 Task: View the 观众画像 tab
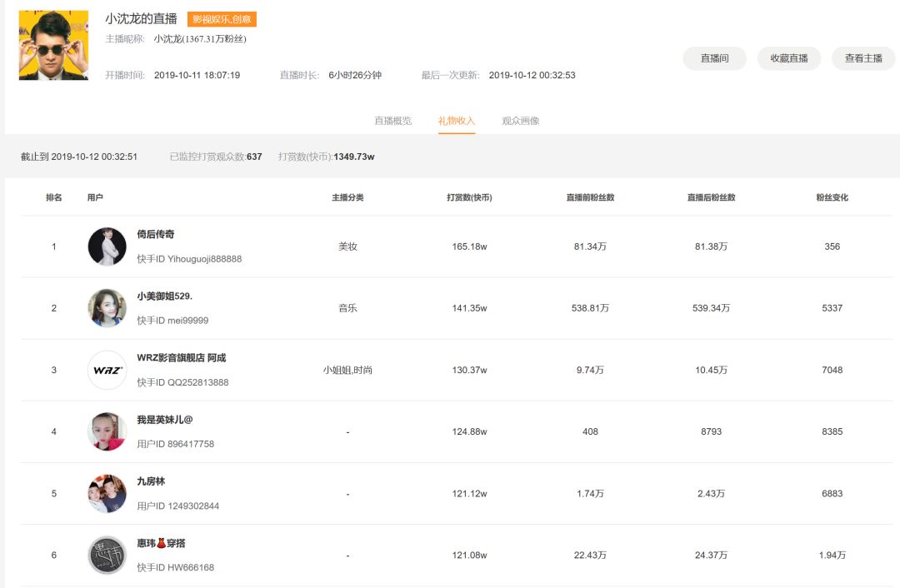point(518,120)
